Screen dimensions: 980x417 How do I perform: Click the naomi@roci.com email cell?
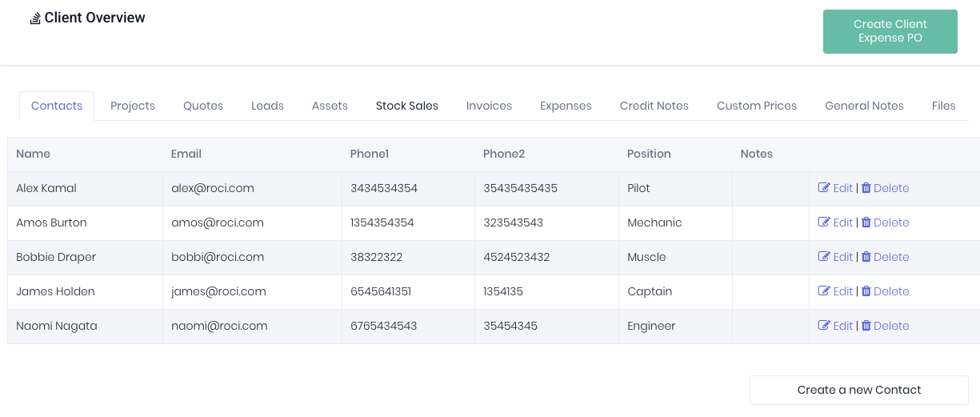pos(219,326)
